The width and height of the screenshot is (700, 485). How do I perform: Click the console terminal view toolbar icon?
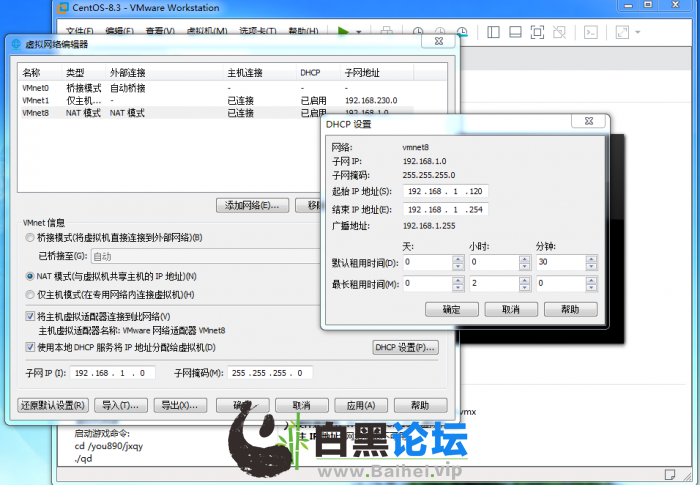pos(591,32)
